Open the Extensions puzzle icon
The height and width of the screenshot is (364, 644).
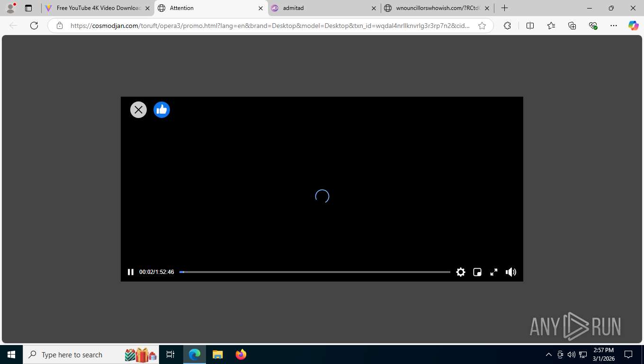click(x=507, y=26)
